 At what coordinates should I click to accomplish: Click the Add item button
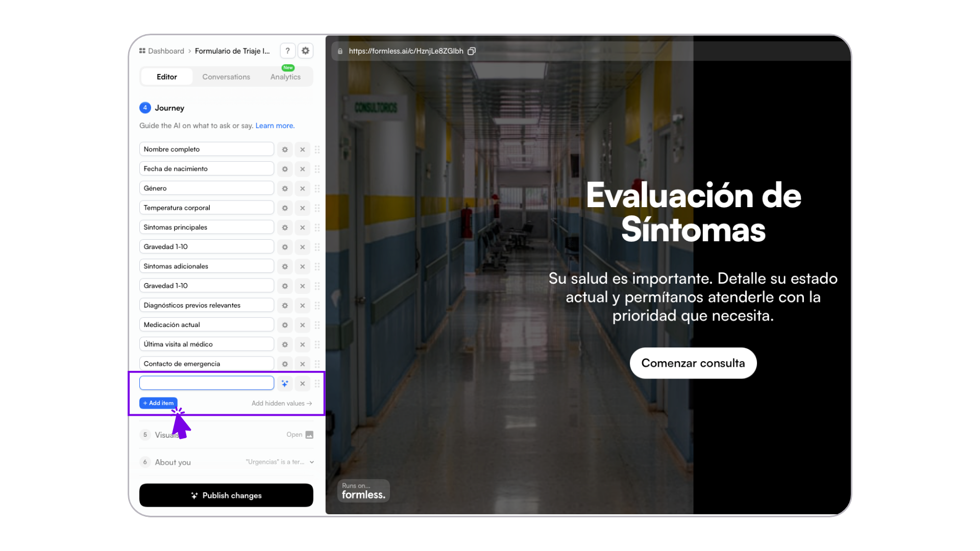point(158,403)
